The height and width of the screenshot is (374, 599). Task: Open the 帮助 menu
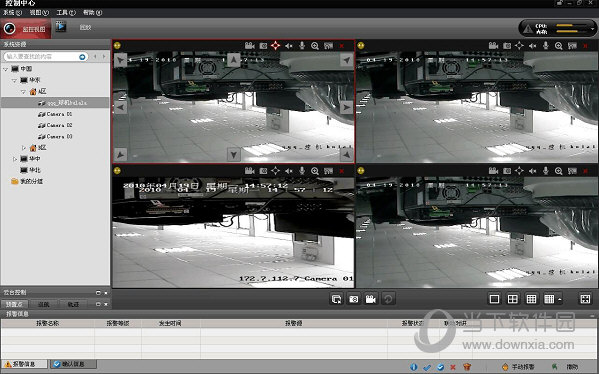pyautogui.click(x=92, y=13)
